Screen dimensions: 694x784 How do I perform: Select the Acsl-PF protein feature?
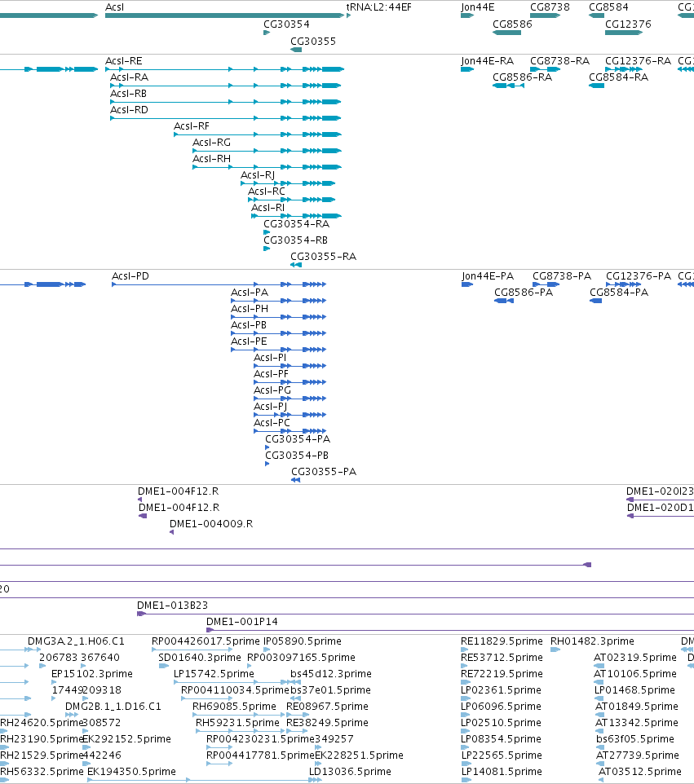coord(290,382)
